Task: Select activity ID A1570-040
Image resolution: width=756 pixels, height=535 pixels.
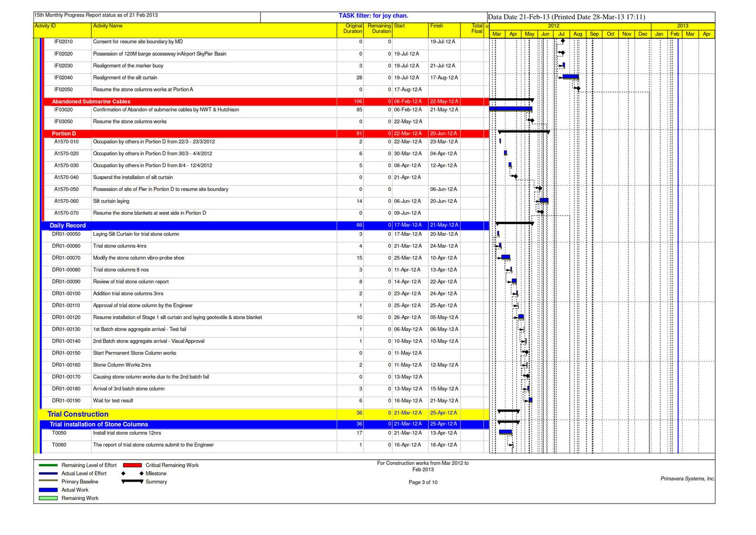Action: coord(66,177)
